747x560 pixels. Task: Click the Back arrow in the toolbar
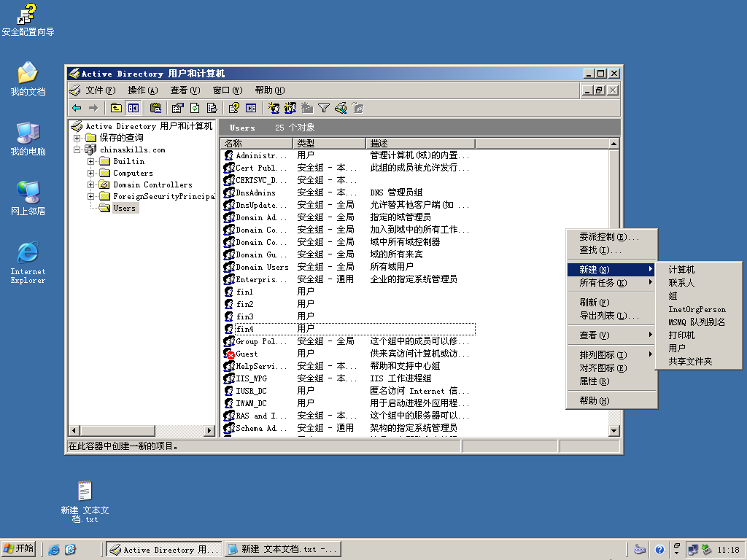[77, 108]
